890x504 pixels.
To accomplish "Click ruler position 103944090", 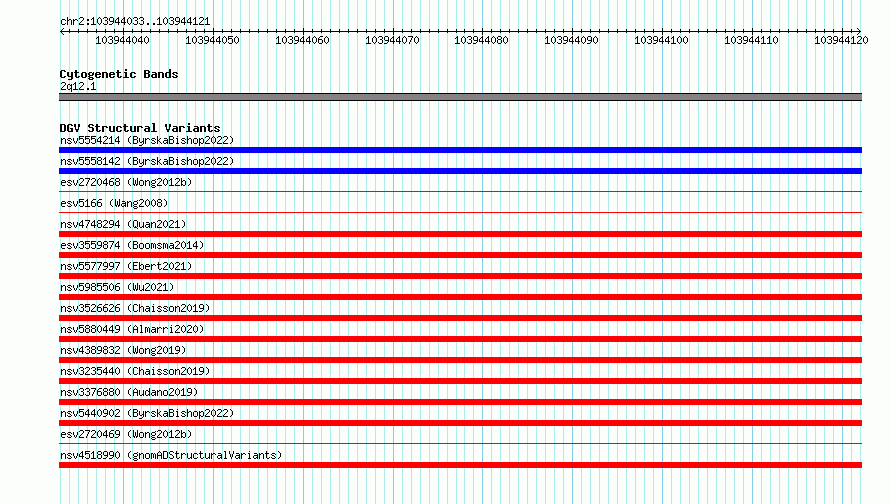I will pyautogui.click(x=572, y=40).
